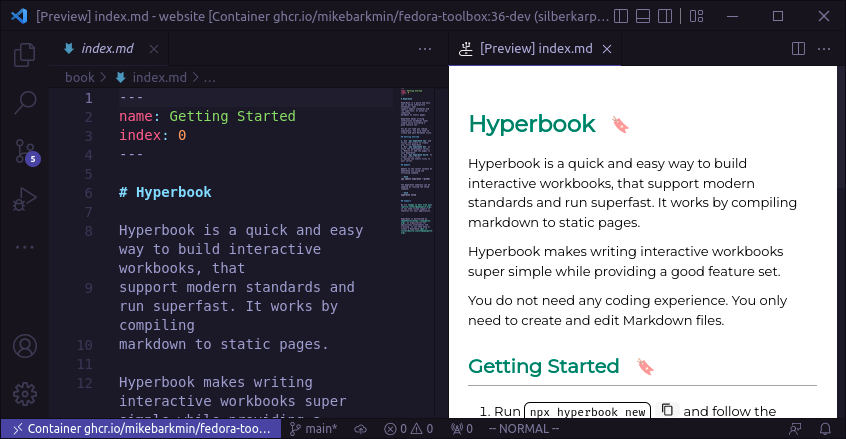Click the bookmark icon beside Getting Started heading
The image size is (846, 439).
[645, 367]
